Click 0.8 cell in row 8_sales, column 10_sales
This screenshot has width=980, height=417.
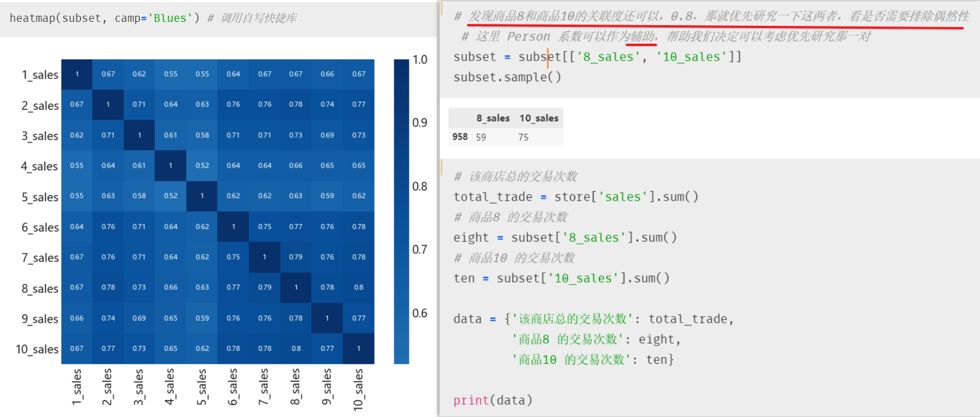point(359,288)
